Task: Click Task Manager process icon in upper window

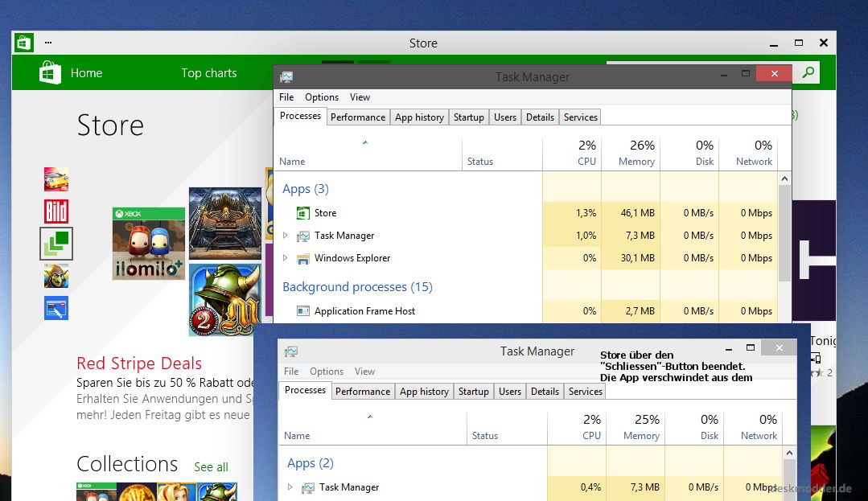Action: click(x=302, y=236)
